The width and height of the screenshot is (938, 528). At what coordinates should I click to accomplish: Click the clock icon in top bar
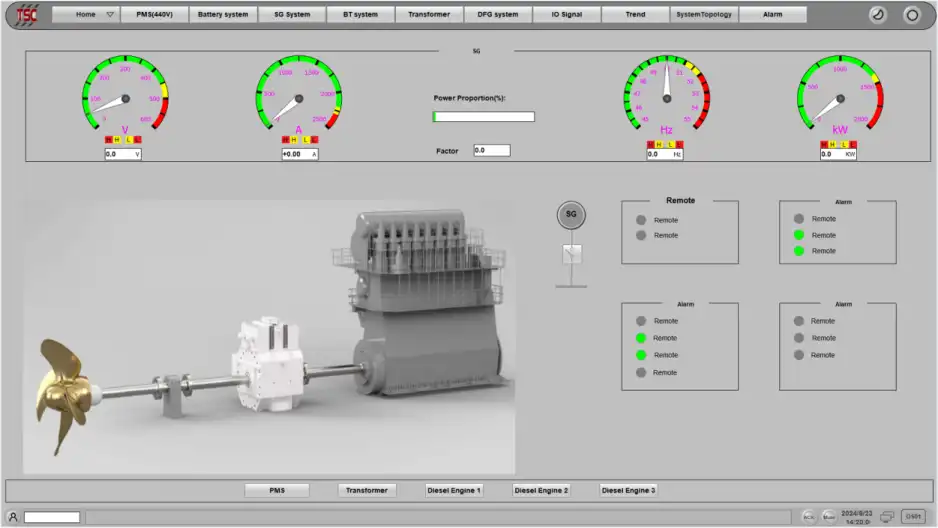click(x=876, y=15)
